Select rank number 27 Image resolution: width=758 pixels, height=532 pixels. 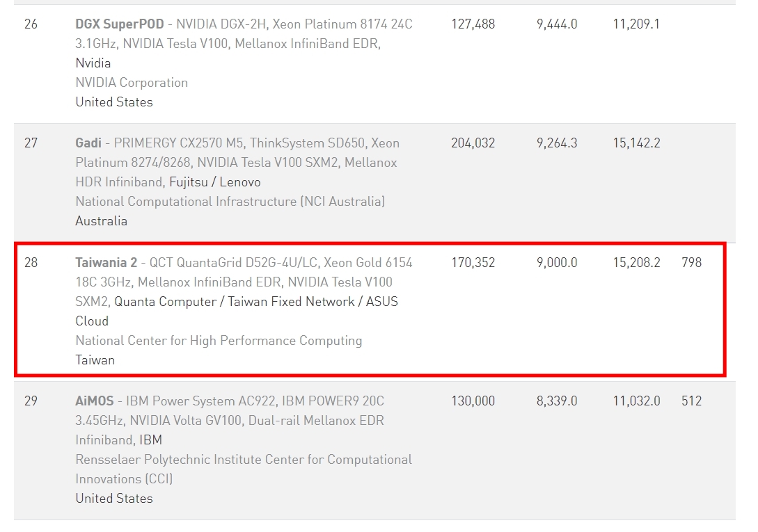pos(31,143)
